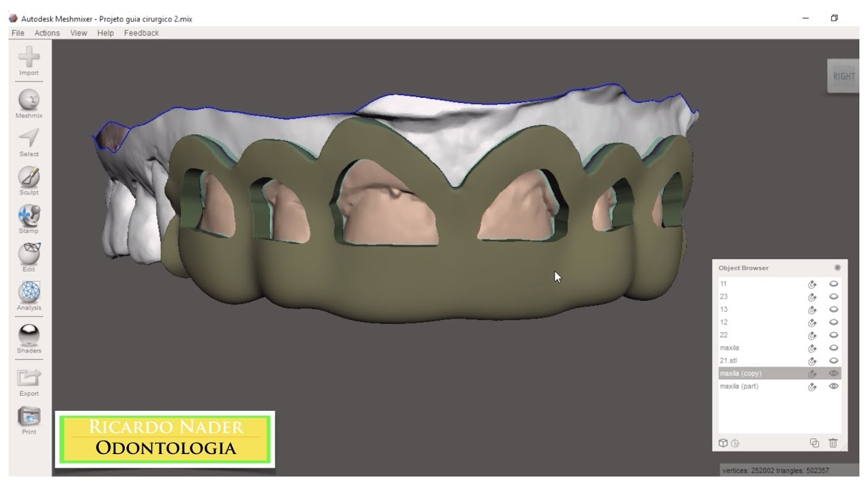Click the magnet snap icon for object 11

click(x=812, y=285)
